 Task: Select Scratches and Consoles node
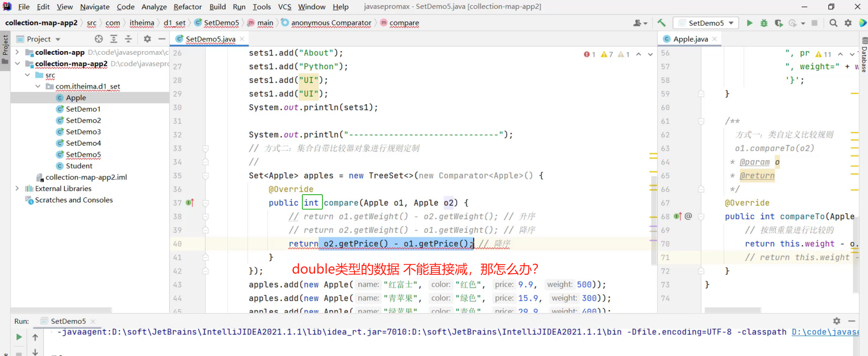[x=74, y=200]
